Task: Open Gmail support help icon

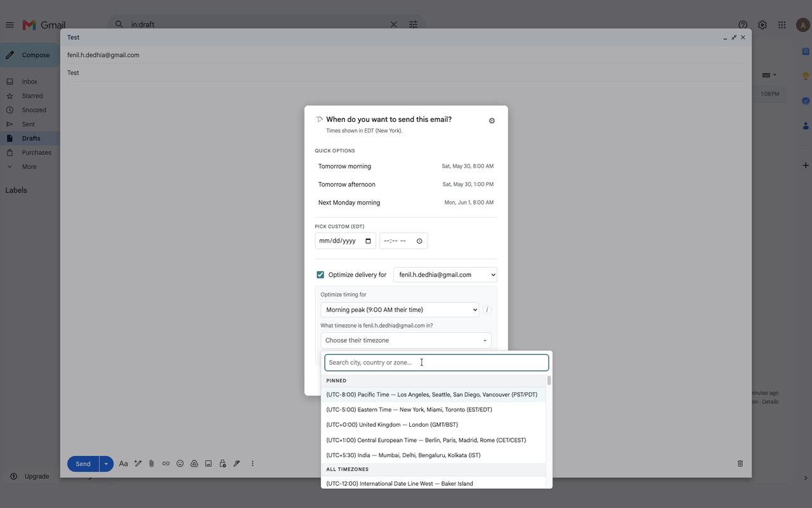Action: click(x=743, y=25)
